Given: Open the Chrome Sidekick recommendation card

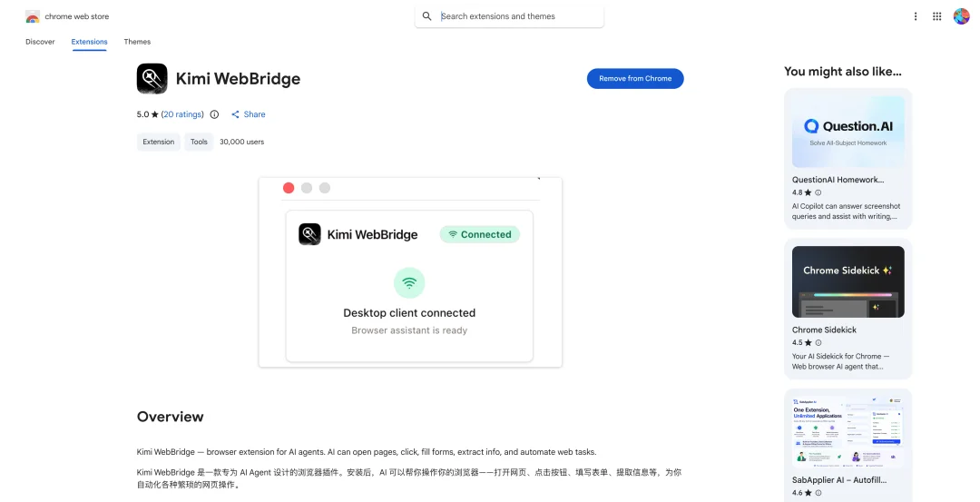Looking at the screenshot, I should pyautogui.click(x=848, y=309).
